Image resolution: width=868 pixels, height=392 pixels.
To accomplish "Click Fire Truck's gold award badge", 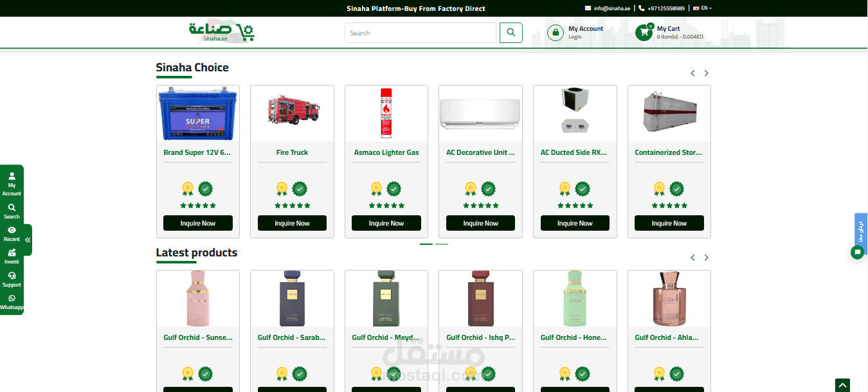I will pyautogui.click(x=282, y=188).
